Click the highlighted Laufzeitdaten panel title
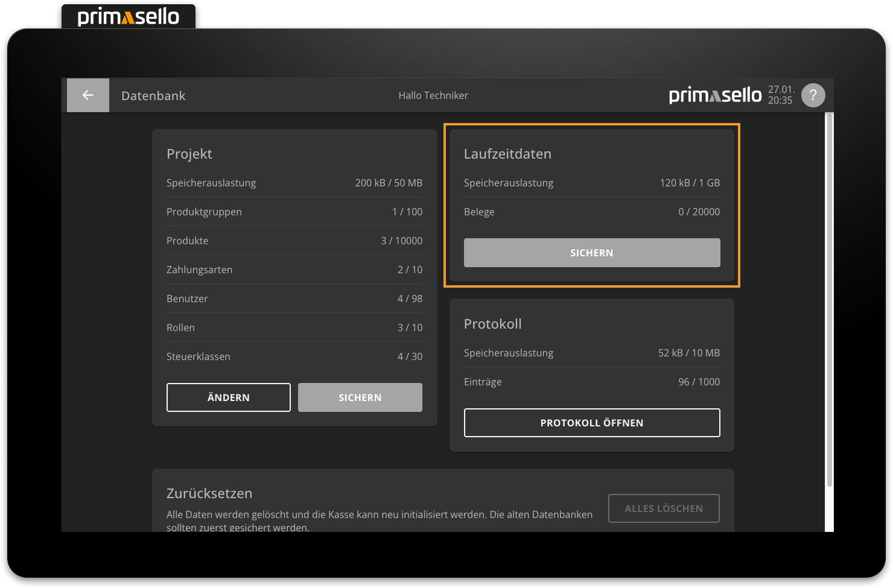 coord(507,154)
